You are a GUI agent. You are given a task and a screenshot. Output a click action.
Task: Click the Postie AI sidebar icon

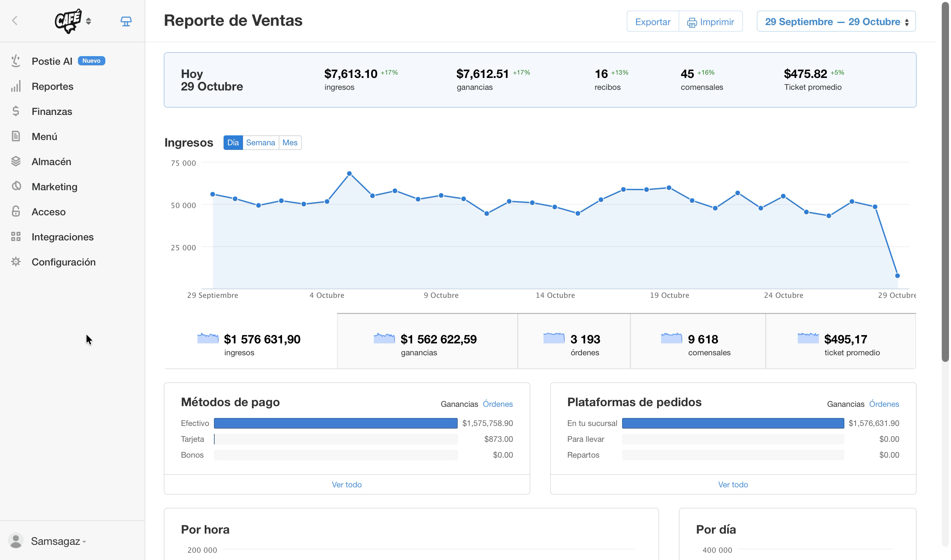pos(16,61)
